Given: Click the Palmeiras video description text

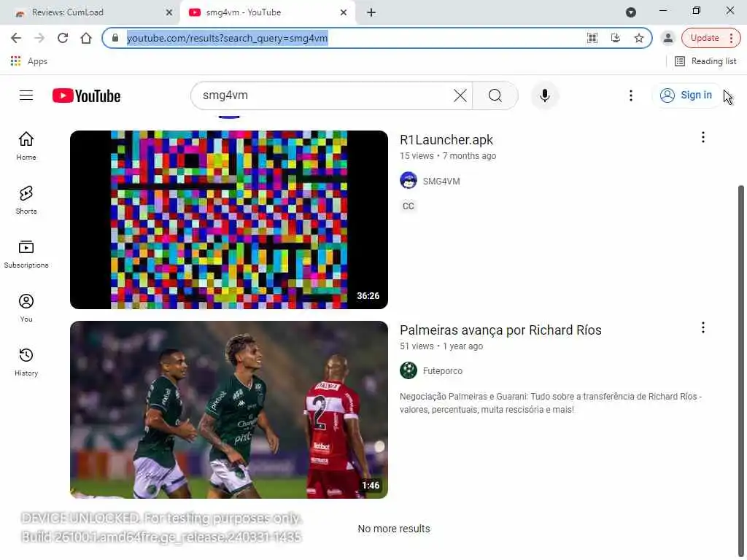Looking at the screenshot, I should (550, 402).
